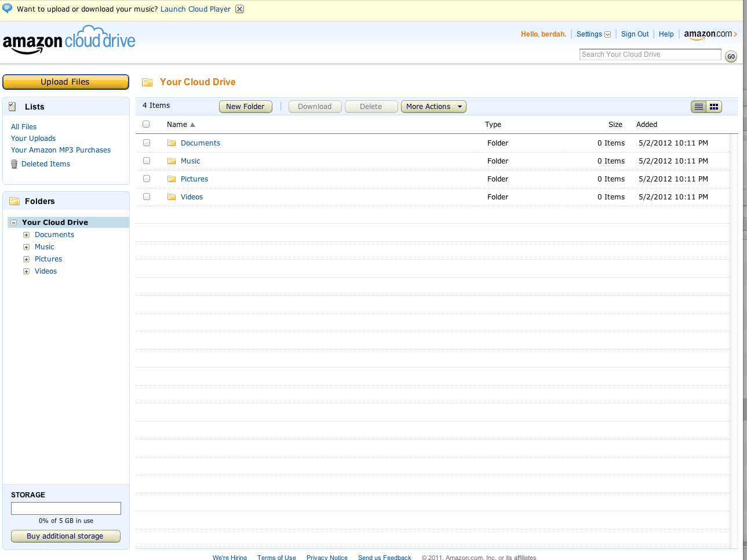Screen dimensions: 747x560
Task: Click the folder icon beside Your Cloud Drive heading
Action: [147, 82]
